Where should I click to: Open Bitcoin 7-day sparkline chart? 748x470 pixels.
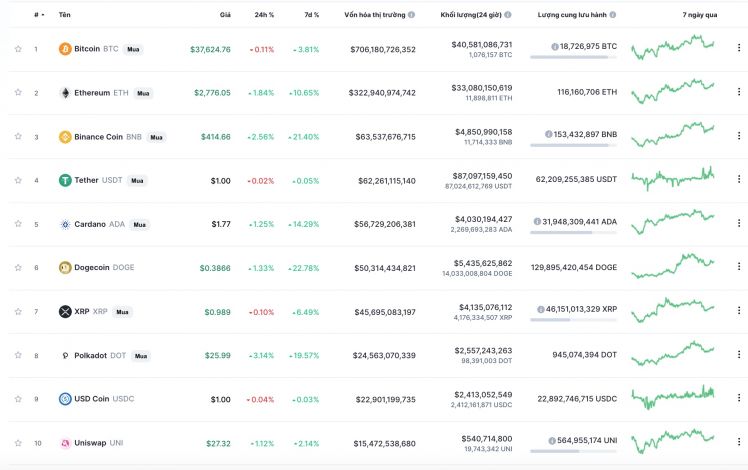pyautogui.click(x=673, y=47)
